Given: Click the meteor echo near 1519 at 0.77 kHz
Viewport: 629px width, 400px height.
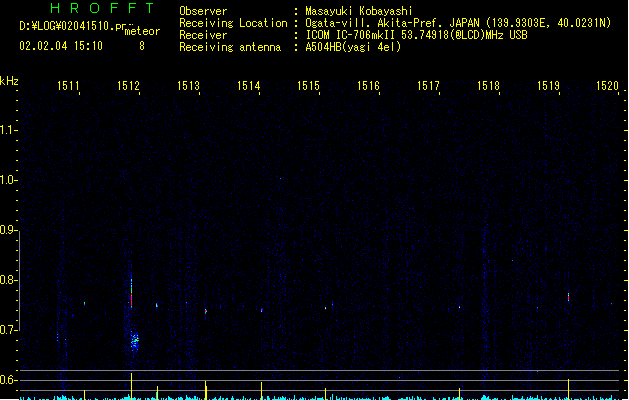Looking at the screenshot, I should point(568,296).
